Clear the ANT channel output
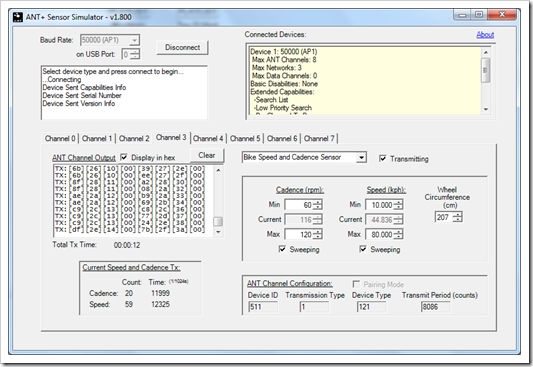This screenshot has width=533, height=367. [x=207, y=155]
